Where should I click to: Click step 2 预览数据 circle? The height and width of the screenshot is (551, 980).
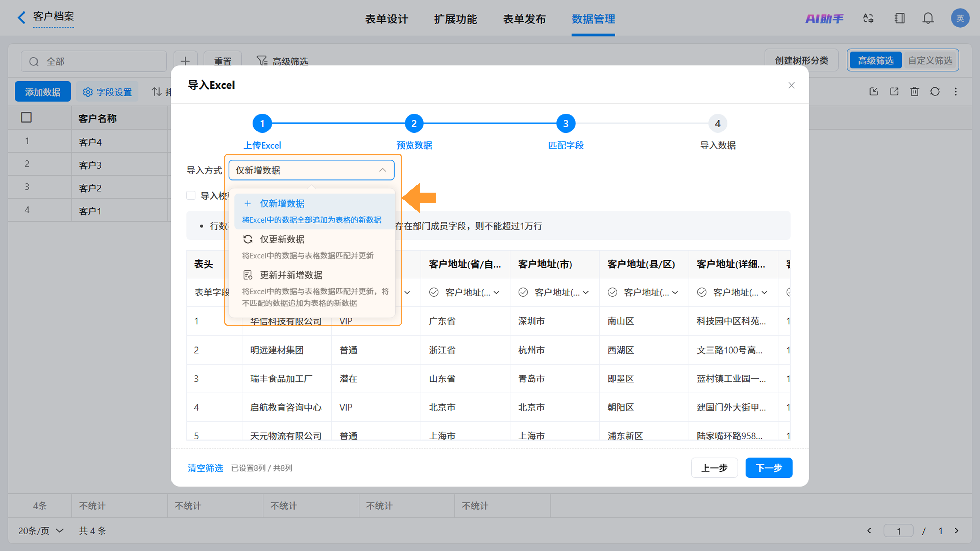coord(414,124)
